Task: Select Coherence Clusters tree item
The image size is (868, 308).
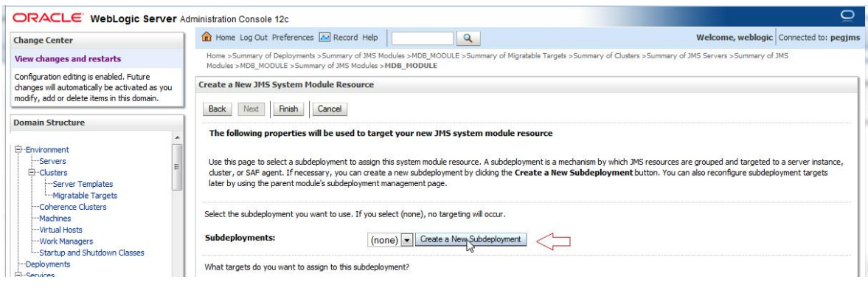Action: 72,207
